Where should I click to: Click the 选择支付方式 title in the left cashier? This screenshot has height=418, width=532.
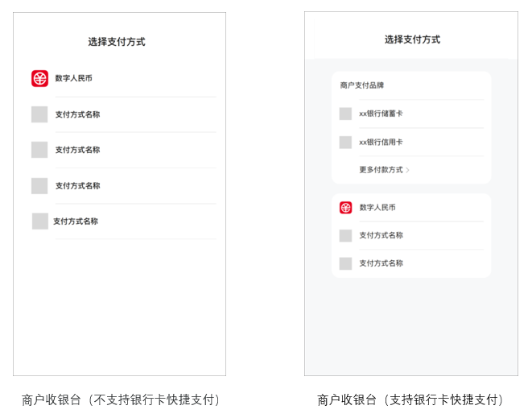[117, 42]
